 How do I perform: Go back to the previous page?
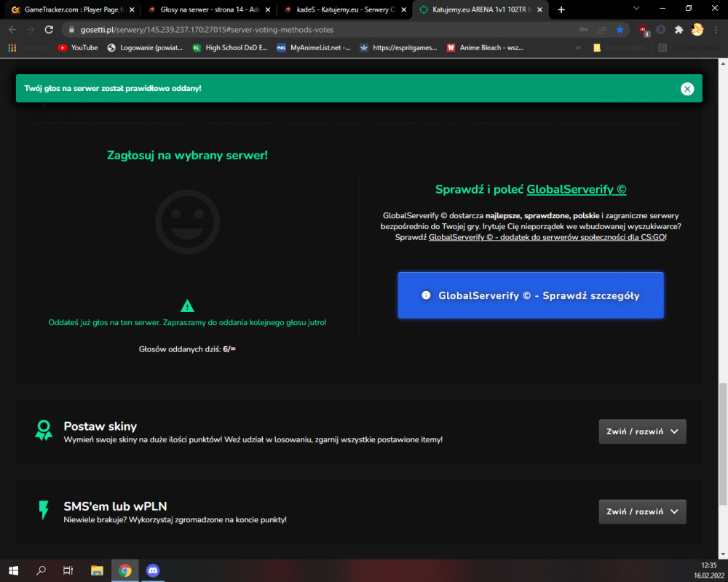12,30
